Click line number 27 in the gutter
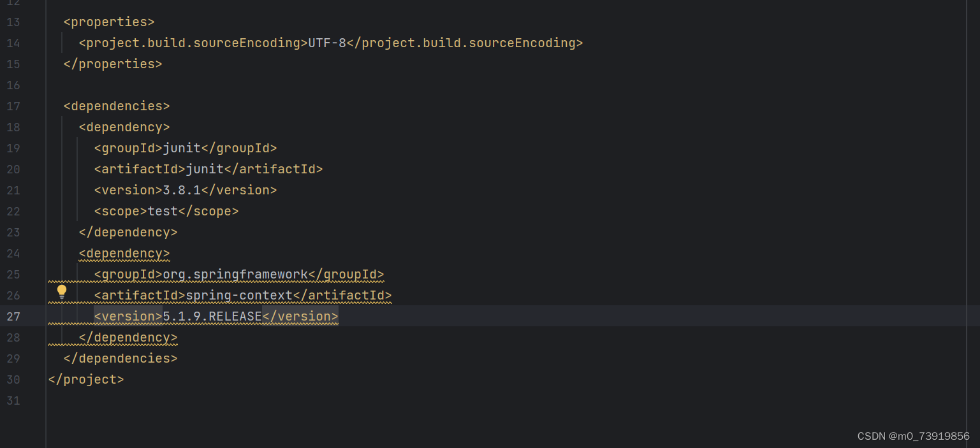The width and height of the screenshot is (980, 448). click(13, 316)
